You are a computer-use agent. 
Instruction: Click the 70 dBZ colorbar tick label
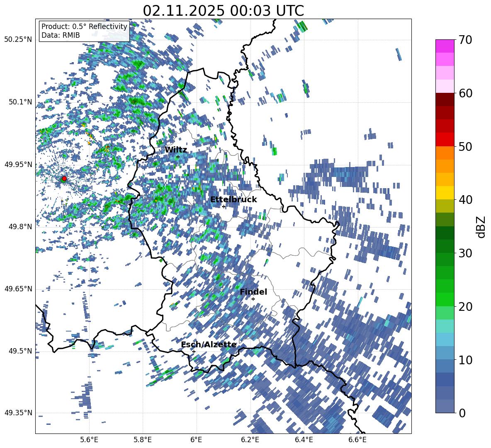(x=466, y=40)
